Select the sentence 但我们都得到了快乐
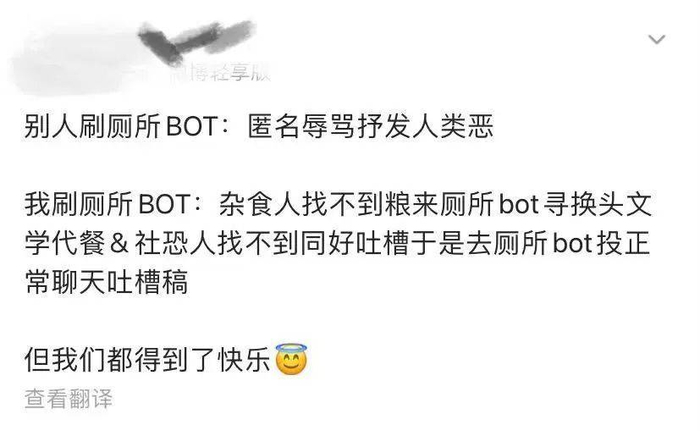 [148, 360]
